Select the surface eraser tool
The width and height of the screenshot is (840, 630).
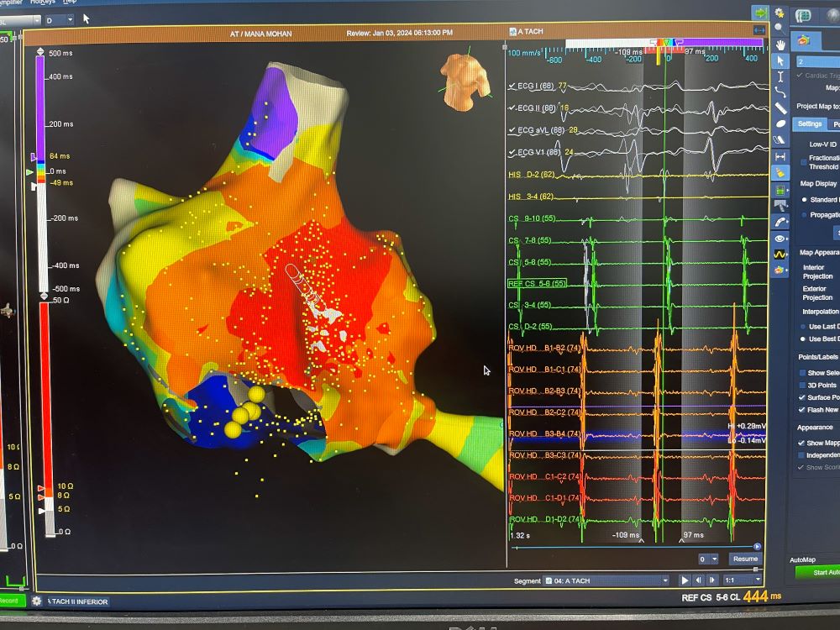tap(780, 139)
